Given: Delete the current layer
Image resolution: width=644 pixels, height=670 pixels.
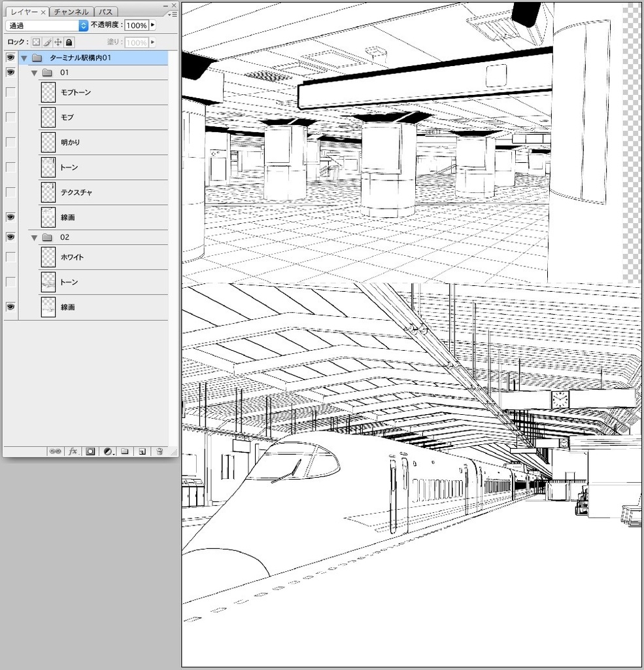Looking at the screenshot, I should [158, 451].
